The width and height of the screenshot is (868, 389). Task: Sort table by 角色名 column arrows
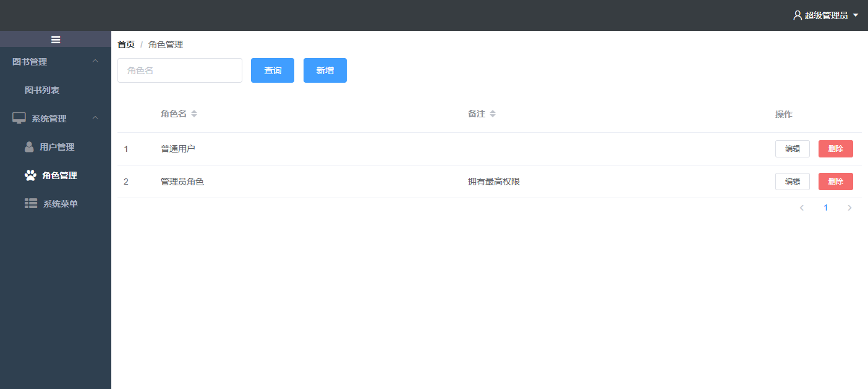pos(194,114)
